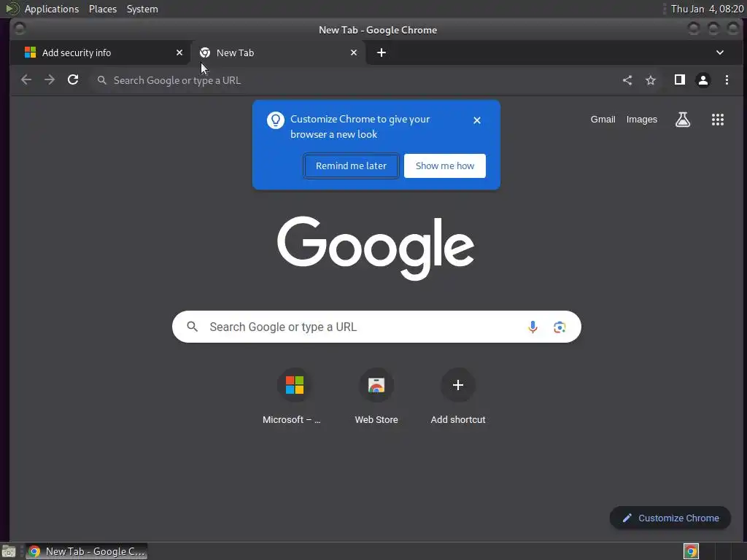Image resolution: width=747 pixels, height=560 pixels.
Task: Click the Google logo
Action: click(376, 248)
